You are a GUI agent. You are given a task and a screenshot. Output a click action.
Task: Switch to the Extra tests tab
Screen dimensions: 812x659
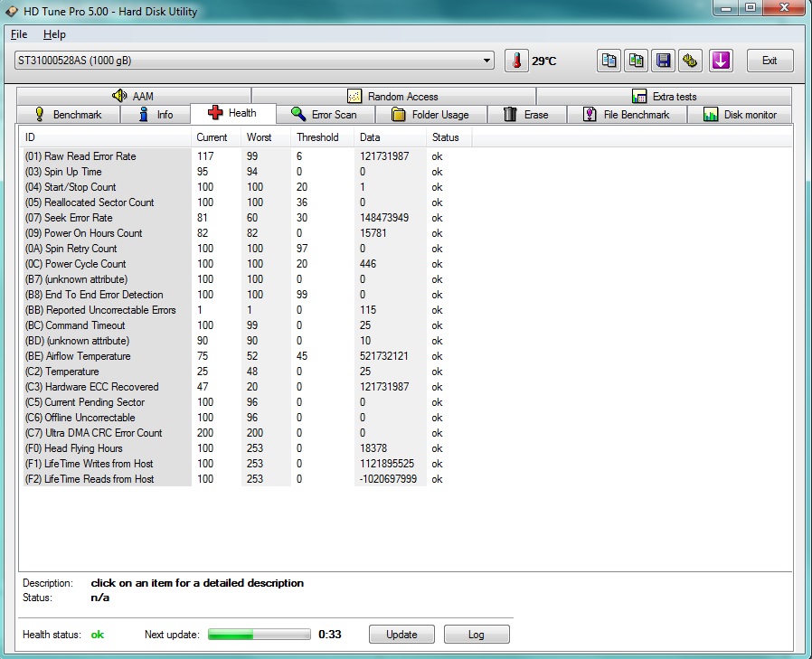point(665,97)
